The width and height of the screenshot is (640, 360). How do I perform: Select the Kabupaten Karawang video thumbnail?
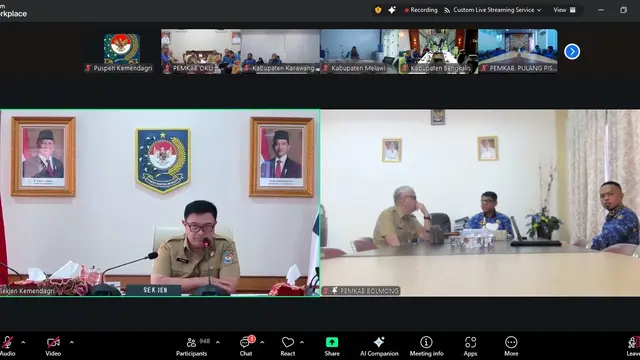click(x=280, y=51)
